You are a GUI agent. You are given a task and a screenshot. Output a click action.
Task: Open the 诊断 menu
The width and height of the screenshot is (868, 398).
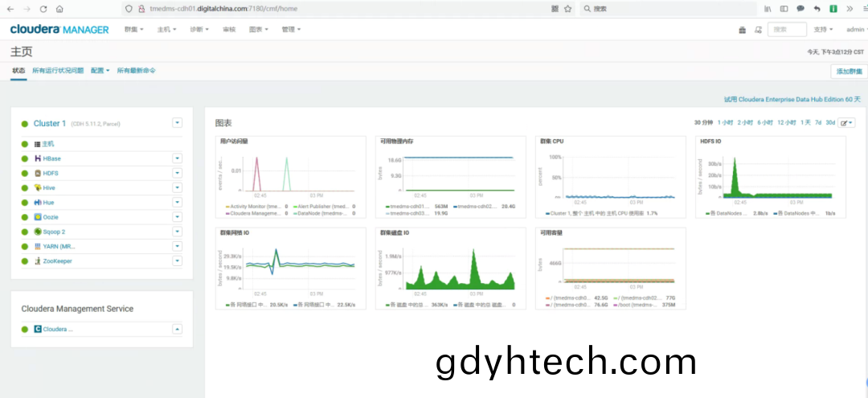pos(199,29)
